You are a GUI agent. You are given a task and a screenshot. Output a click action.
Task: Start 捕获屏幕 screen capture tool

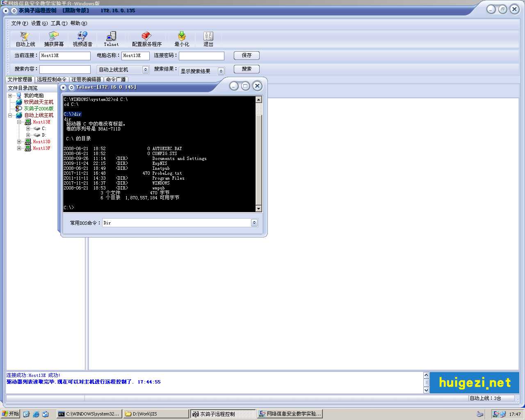54,39
